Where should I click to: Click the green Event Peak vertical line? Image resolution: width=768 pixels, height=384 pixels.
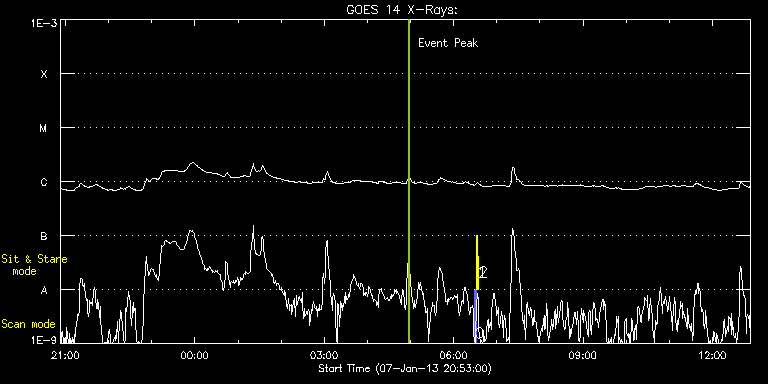point(409,181)
